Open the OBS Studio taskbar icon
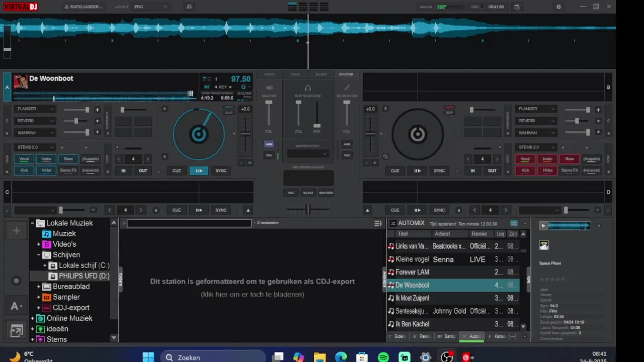The height and width of the screenshot is (362, 644). coord(447,357)
